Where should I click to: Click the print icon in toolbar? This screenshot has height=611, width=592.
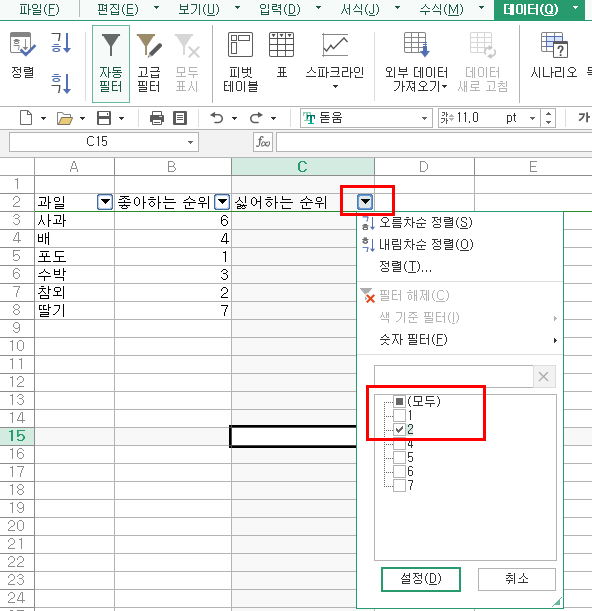click(x=157, y=118)
